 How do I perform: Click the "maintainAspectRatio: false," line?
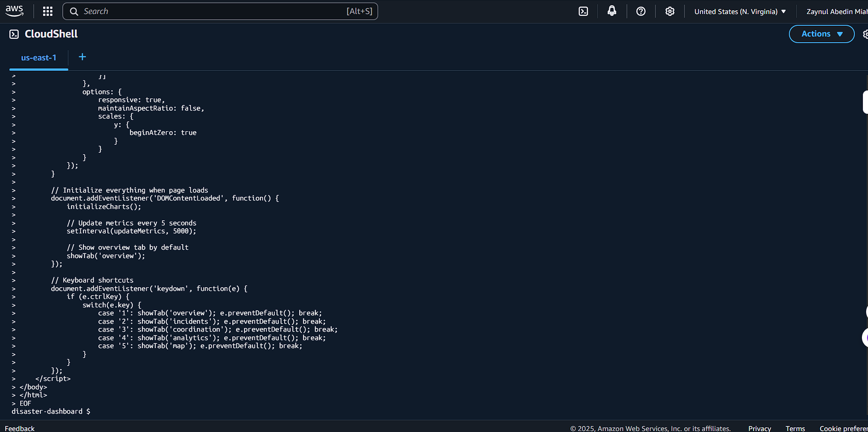(151, 108)
